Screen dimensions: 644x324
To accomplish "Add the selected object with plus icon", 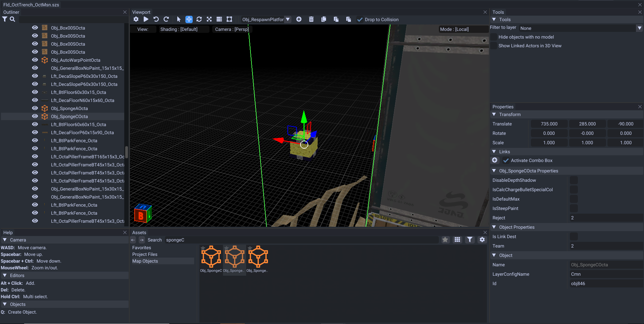I will pyautogui.click(x=299, y=19).
